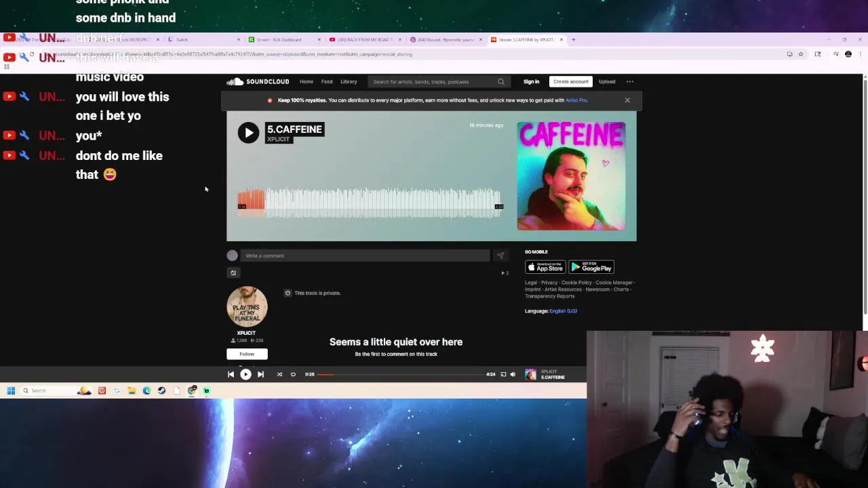Change language from English (US)

point(563,311)
